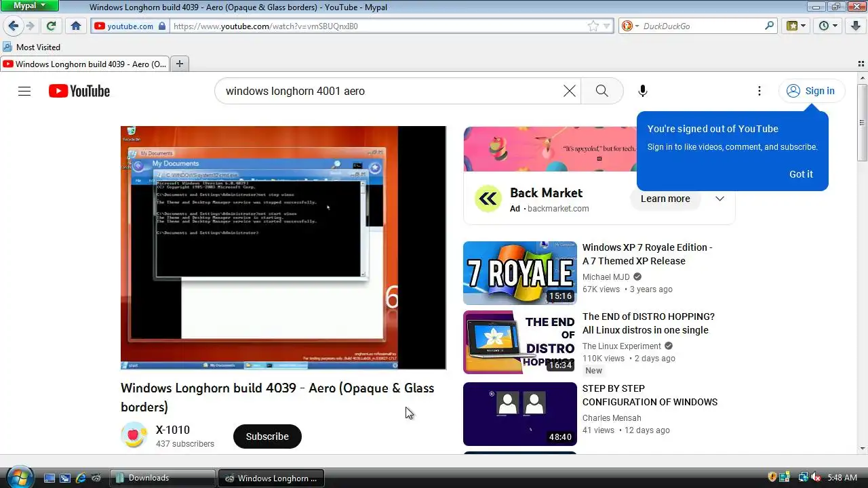Launch Internet Explorer from quick launch
This screenshot has height=488, width=868.
81,478
